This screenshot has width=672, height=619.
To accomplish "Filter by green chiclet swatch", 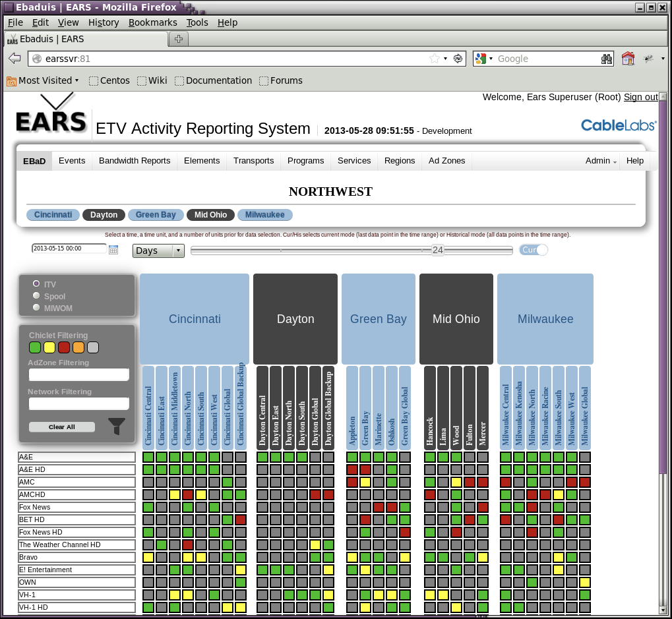I will (x=35, y=347).
